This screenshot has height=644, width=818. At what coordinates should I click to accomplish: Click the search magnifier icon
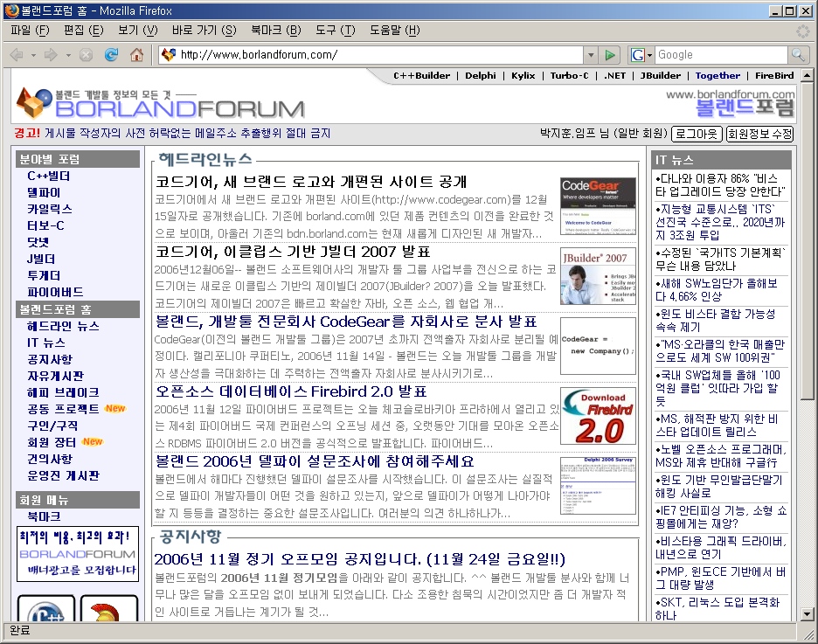[799, 55]
